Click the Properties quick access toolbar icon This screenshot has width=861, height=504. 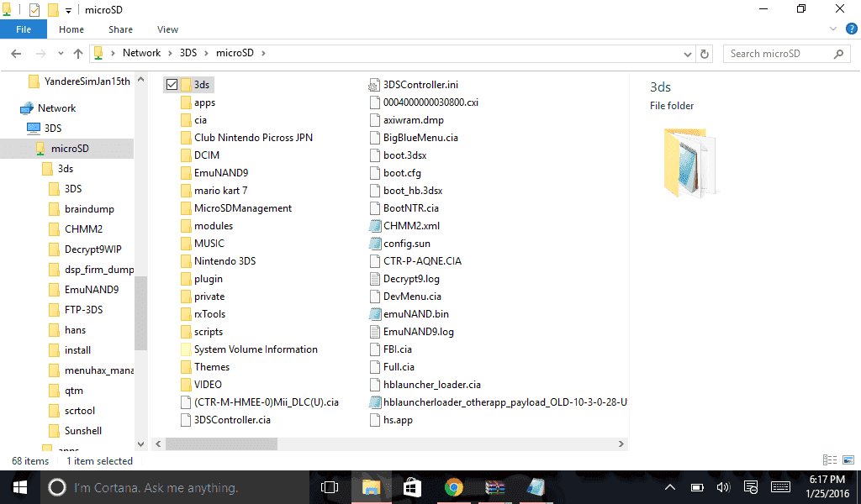(x=34, y=10)
